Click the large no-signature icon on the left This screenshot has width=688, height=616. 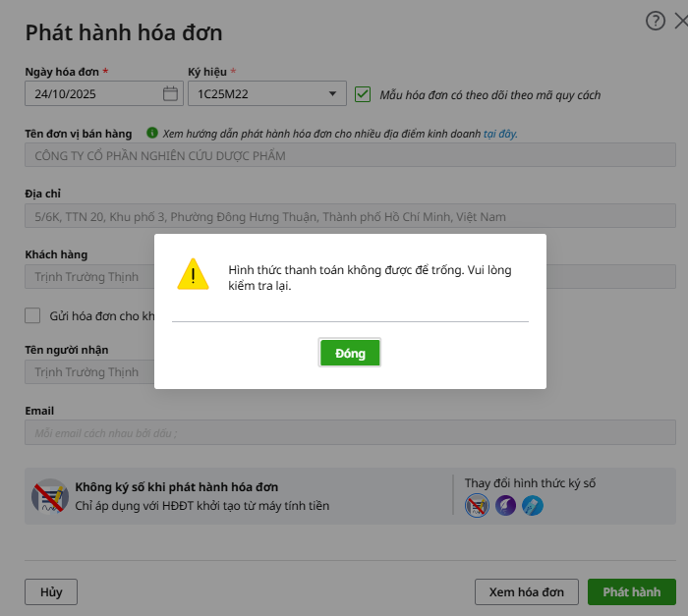pos(49,498)
